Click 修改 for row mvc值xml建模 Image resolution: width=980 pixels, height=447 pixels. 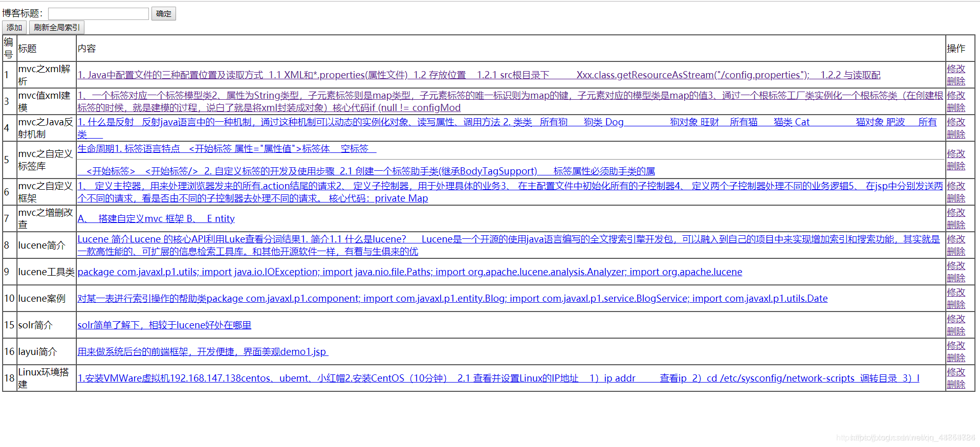click(x=956, y=95)
